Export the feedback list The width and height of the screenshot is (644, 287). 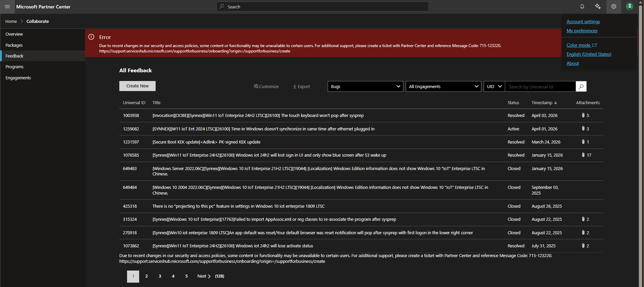pyautogui.click(x=301, y=86)
